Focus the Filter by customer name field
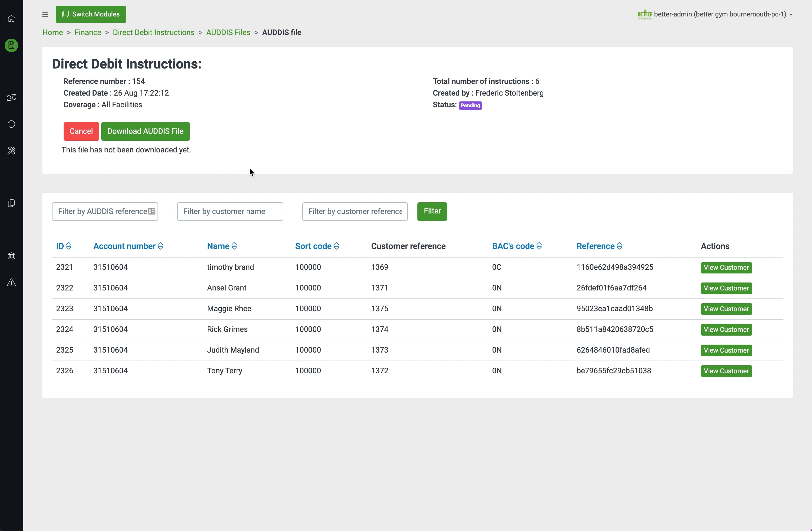The height and width of the screenshot is (531, 812). coord(230,211)
